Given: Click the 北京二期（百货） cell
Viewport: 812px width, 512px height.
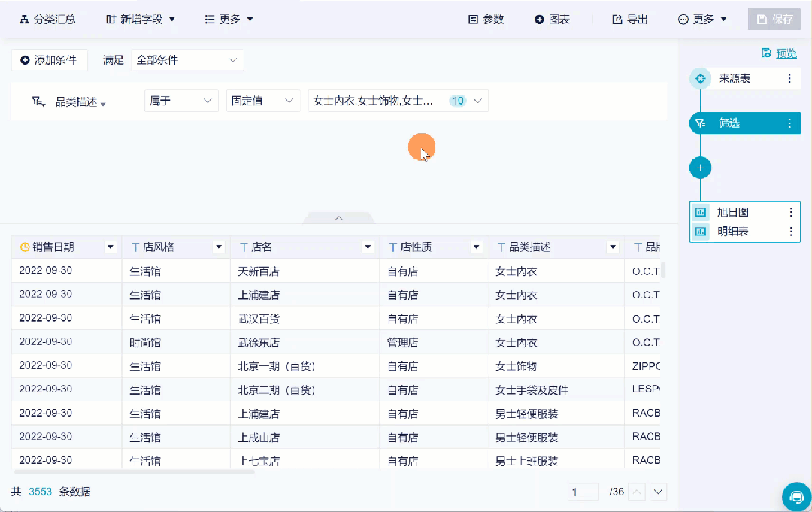Looking at the screenshot, I should (277, 390).
